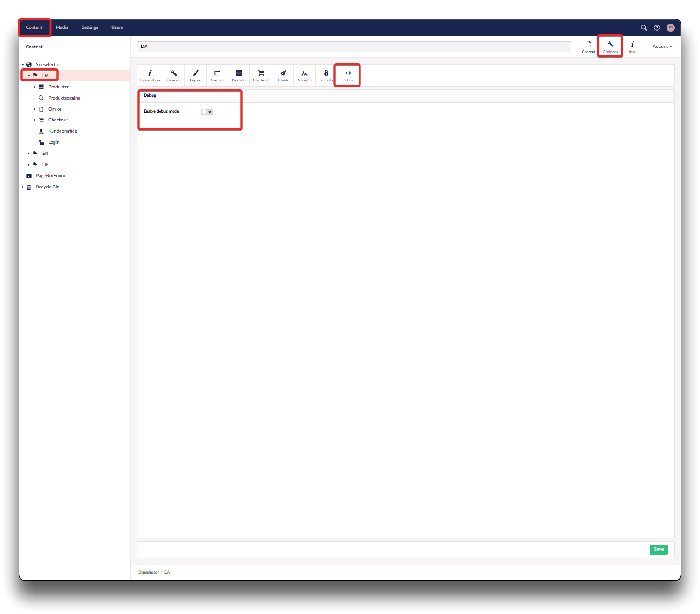Select the Checkout cart tab
The width and height of the screenshot is (700, 614).
click(261, 75)
